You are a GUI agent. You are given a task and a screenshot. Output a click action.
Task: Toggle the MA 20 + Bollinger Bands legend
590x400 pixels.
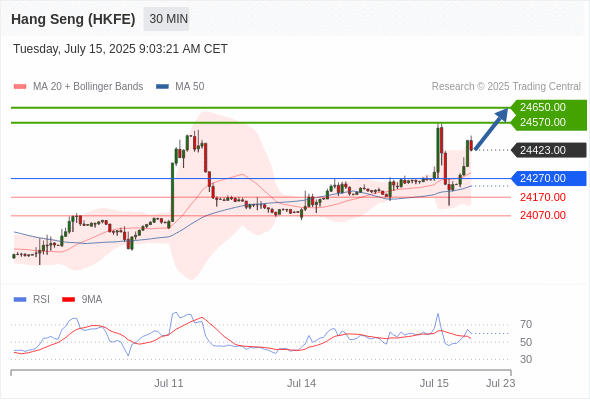click(78, 87)
